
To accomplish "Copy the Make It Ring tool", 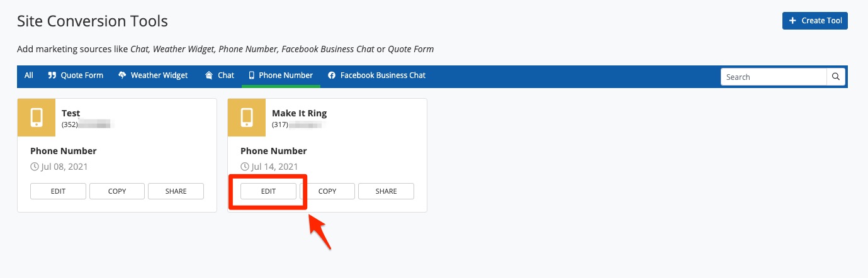I will [x=327, y=191].
